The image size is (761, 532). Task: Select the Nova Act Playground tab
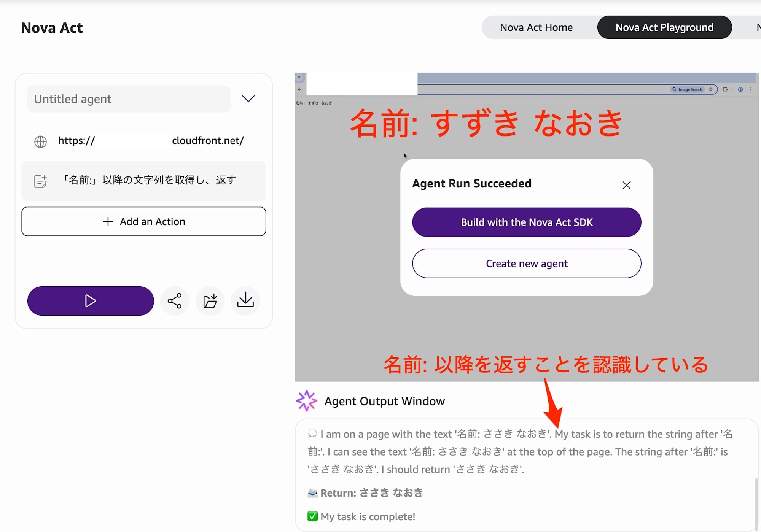[x=664, y=27]
